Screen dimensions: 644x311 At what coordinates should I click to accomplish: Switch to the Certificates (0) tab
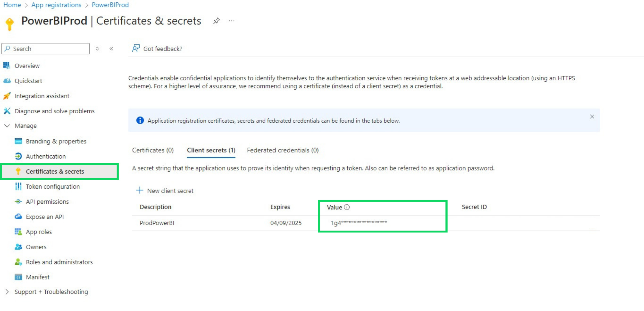point(153,150)
